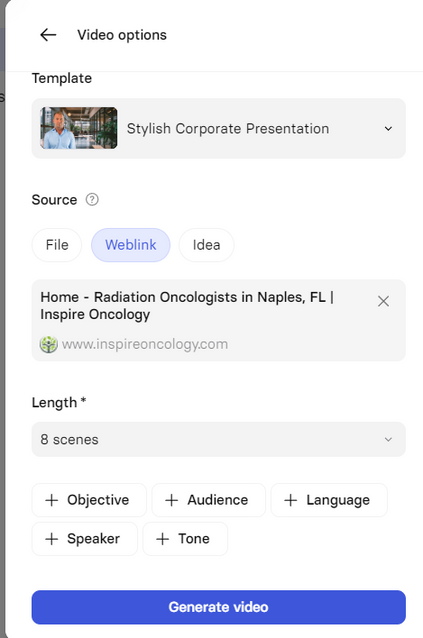423x638 pixels.
Task: Click the Generate video button
Action: tap(219, 607)
